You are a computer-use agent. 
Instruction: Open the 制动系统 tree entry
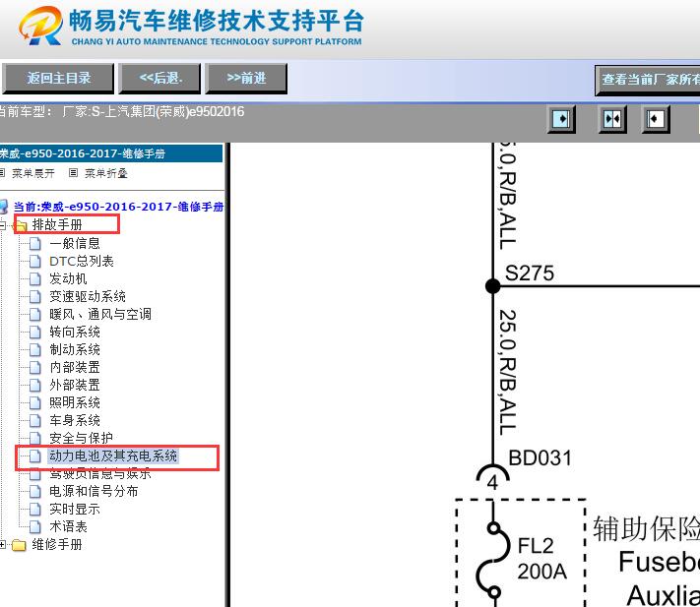(75, 349)
